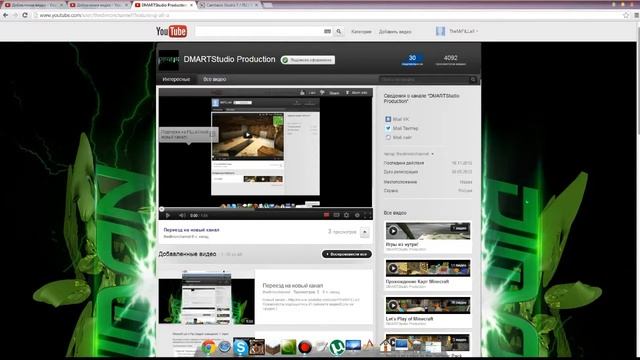640x360 pixels.
Task: Click the VK icon in channel info
Action: coord(388,119)
